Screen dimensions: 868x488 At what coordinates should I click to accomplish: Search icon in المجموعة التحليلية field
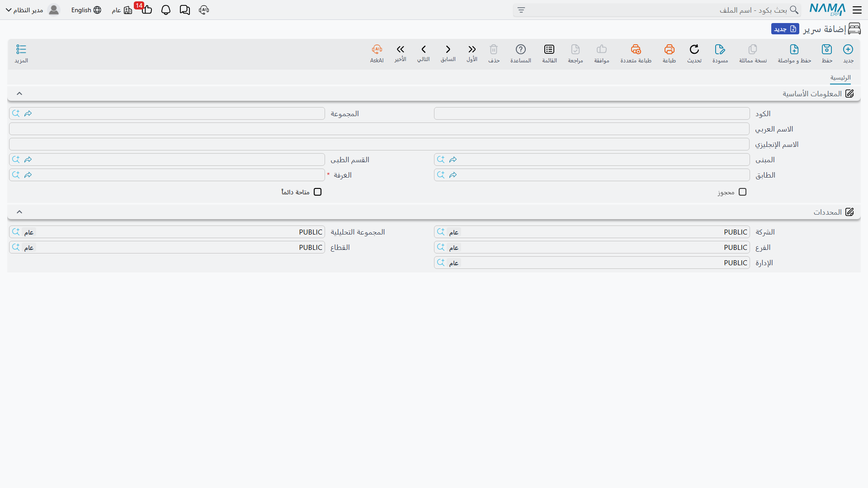click(16, 232)
